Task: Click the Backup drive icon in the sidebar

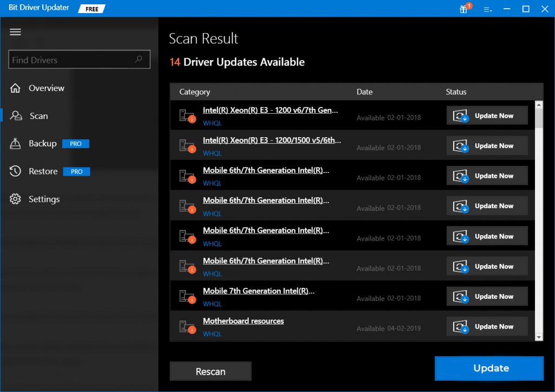Action: coord(14,143)
